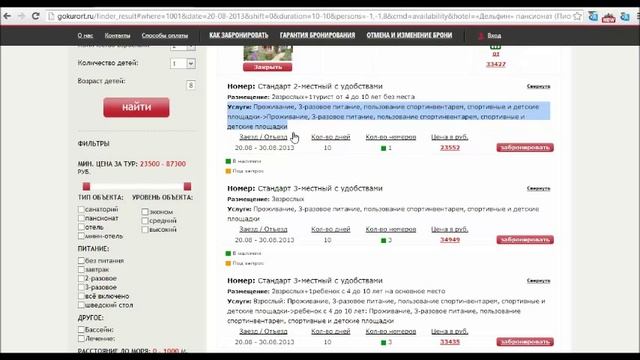Bookmark page with star icon

[577, 16]
